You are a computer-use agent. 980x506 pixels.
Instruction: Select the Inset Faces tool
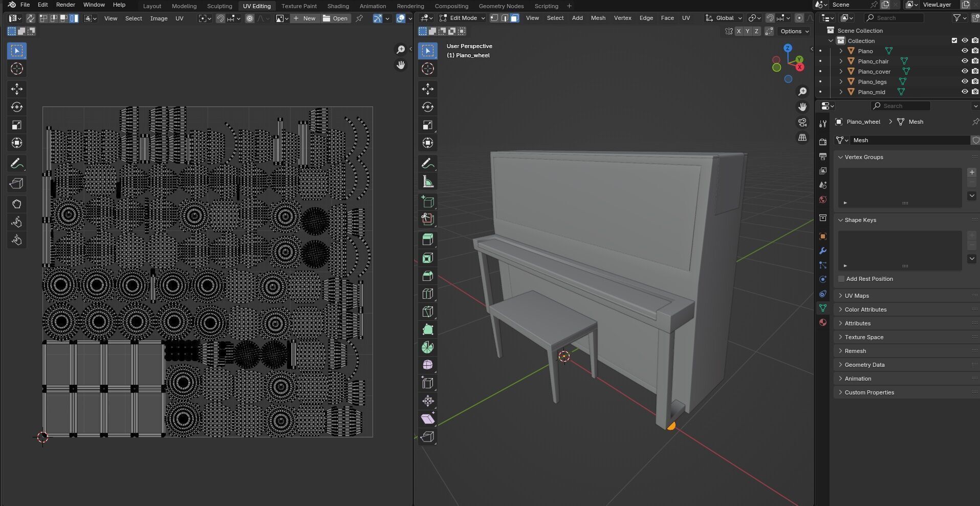coord(428,258)
